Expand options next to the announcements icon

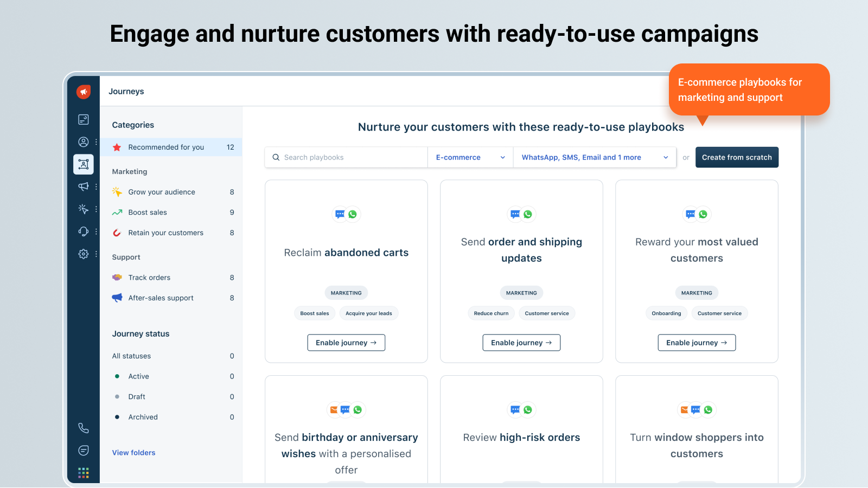pyautogui.click(x=96, y=187)
